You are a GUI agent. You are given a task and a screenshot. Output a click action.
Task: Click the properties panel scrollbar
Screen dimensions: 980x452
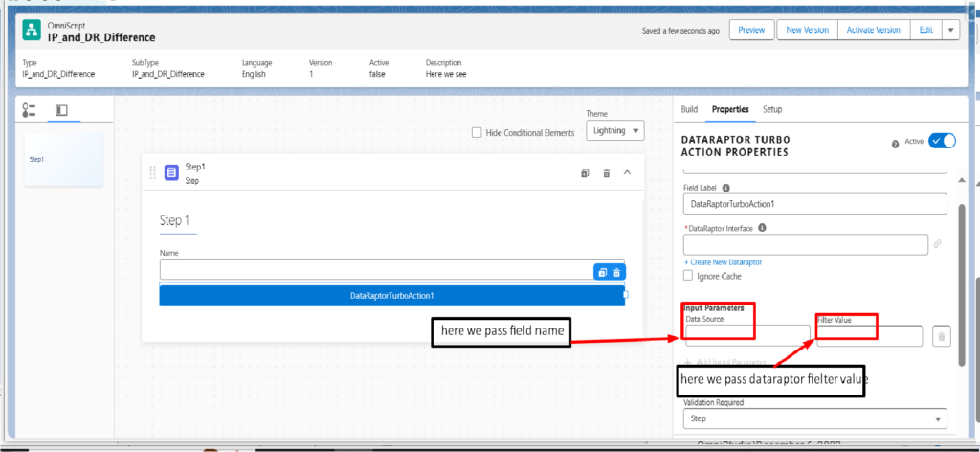(x=963, y=284)
